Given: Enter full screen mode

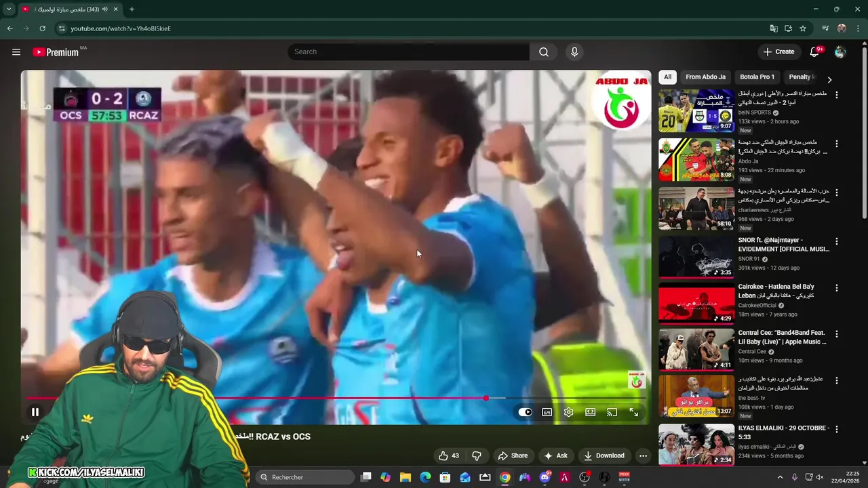Looking at the screenshot, I should tap(634, 411).
